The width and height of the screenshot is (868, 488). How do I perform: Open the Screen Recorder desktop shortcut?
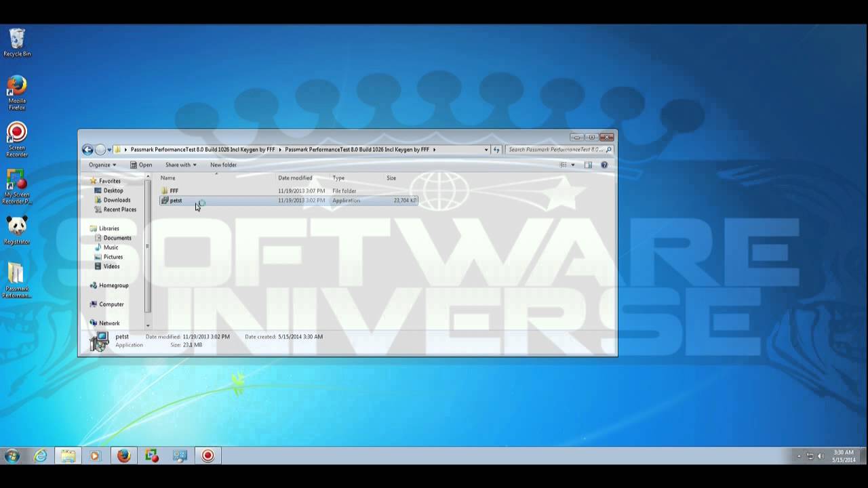point(17,140)
